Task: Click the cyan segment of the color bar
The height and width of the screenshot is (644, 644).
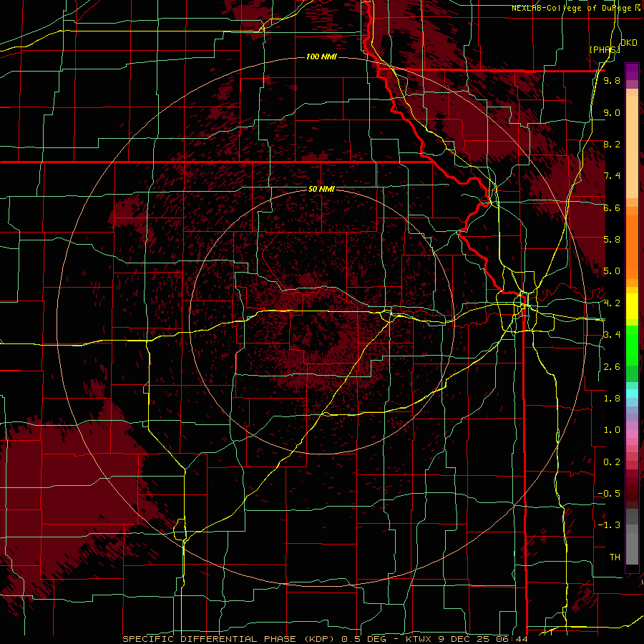Action: 632,393
